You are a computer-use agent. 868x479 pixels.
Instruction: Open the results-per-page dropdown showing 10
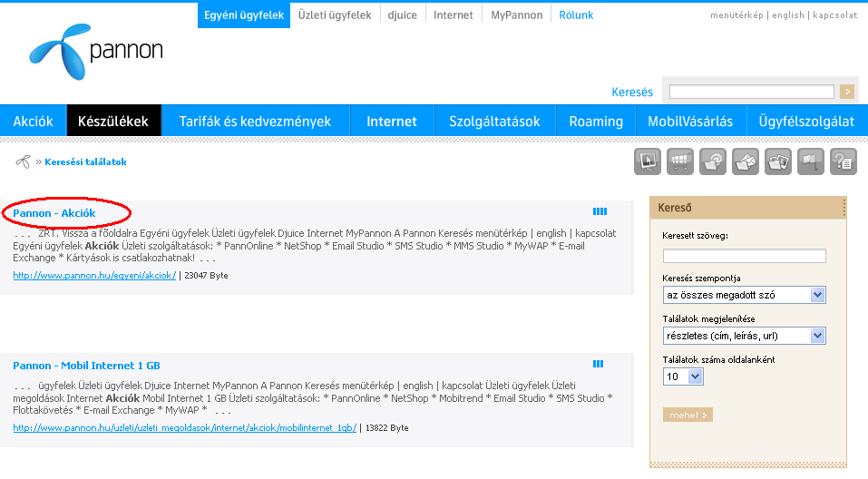click(x=683, y=376)
